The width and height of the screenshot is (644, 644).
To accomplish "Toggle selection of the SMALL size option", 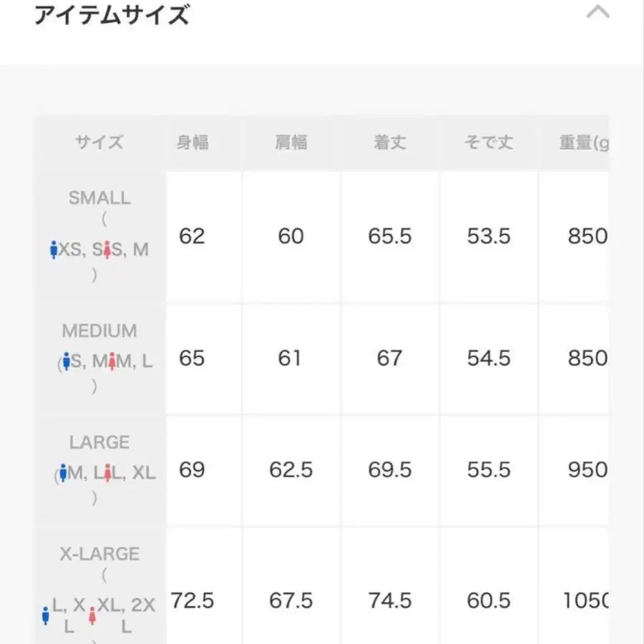I will (99, 198).
